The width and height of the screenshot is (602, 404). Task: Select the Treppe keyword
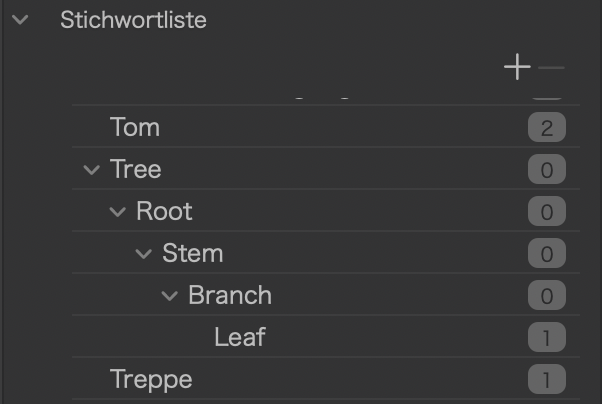click(x=151, y=380)
